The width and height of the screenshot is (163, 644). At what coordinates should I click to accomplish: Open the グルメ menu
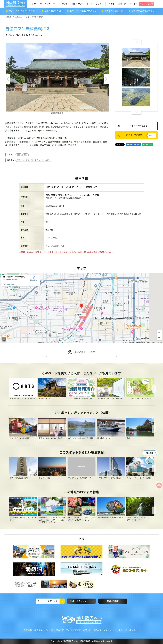pyautogui.click(x=90, y=4)
